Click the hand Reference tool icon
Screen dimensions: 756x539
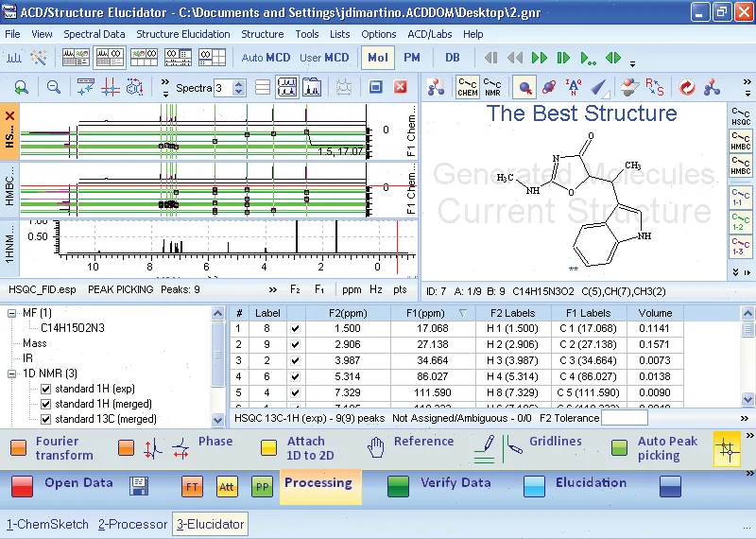click(376, 447)
